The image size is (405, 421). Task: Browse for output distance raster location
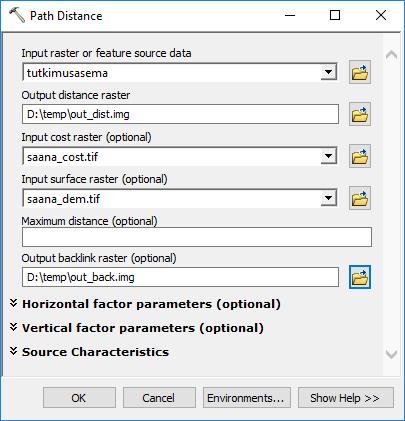360,114
